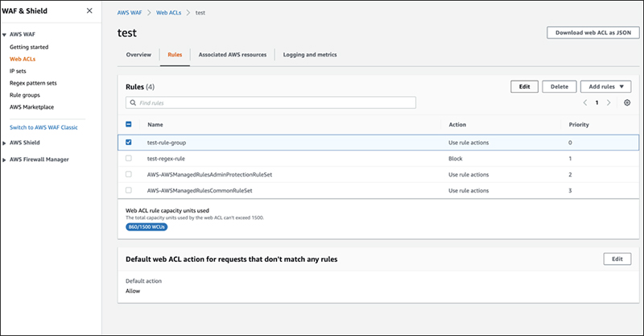Open the Logging and metrics tab
Screen dimensions: 644x336
point(310,55)
